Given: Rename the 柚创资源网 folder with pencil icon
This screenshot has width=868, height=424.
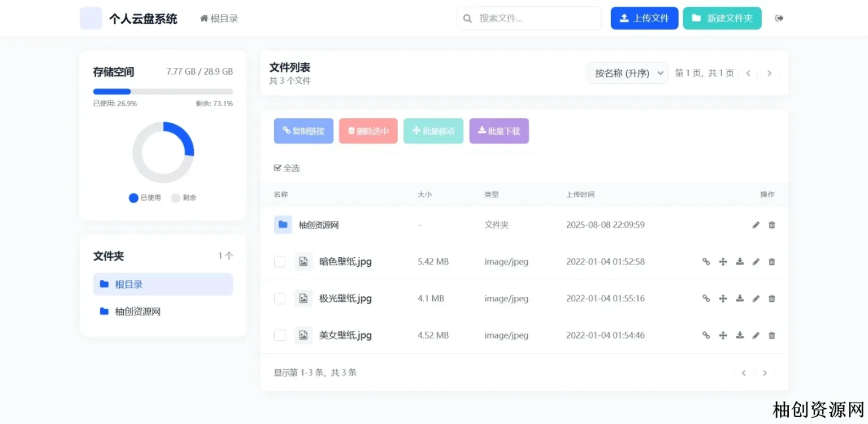Looking at the screenshot, I should coord(756,225).
